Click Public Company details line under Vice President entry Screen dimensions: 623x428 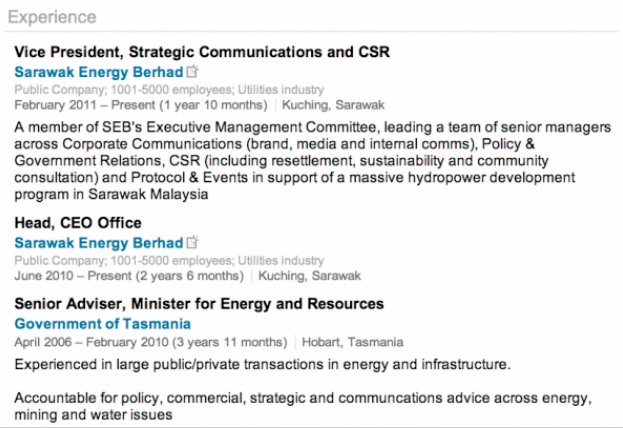169,89
